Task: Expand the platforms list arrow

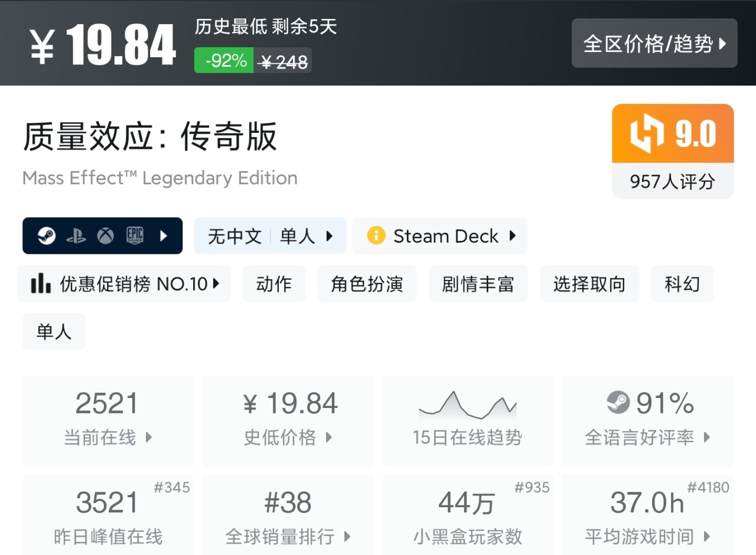Action: click(x=164, y=236)
